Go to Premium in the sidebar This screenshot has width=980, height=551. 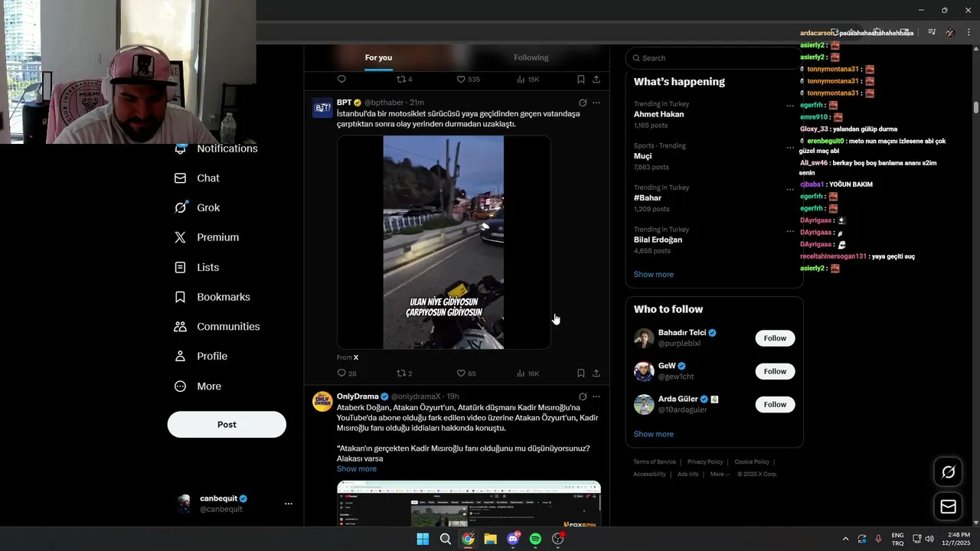tap(207, 237)
